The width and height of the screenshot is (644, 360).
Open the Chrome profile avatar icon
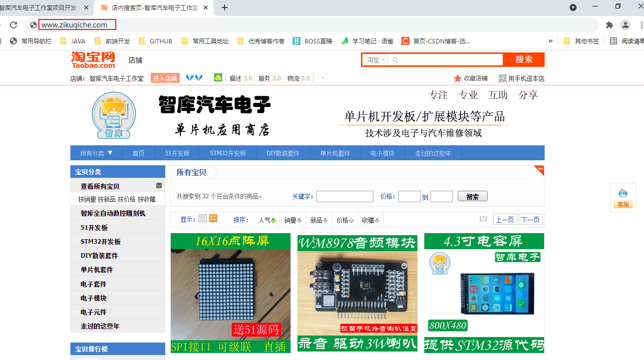click(x=626, y=25)
